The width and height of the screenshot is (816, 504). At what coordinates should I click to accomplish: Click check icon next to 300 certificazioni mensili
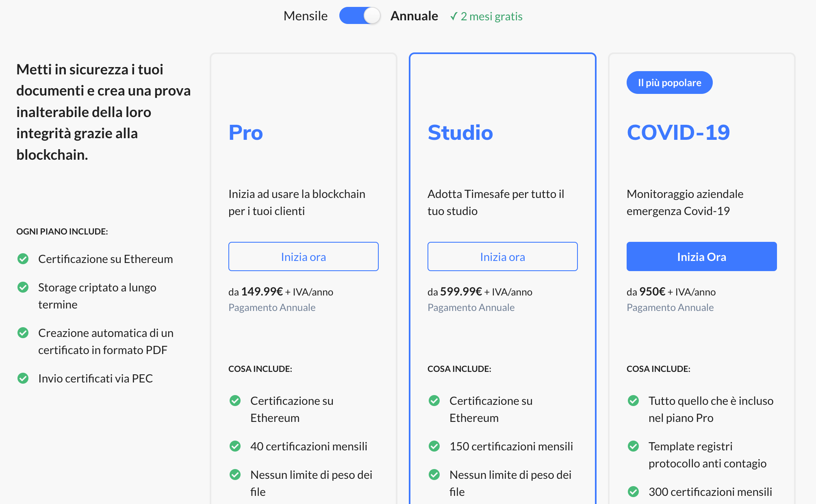[634, 492]
